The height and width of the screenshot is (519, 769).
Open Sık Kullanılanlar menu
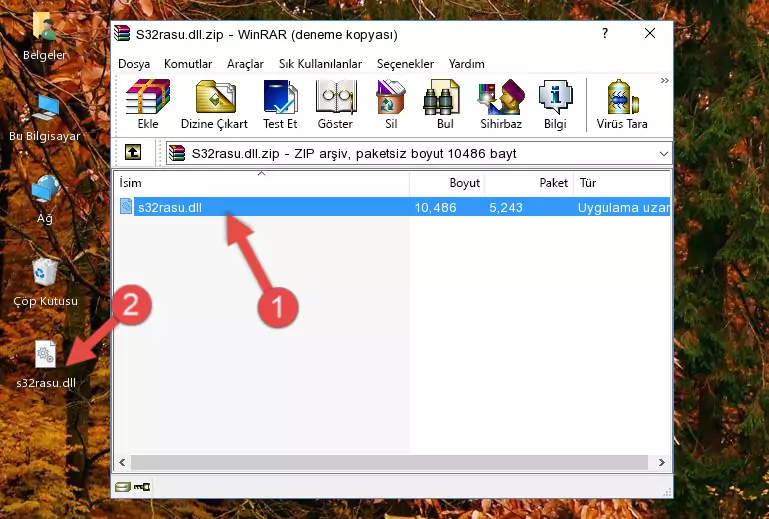(320, 64)
